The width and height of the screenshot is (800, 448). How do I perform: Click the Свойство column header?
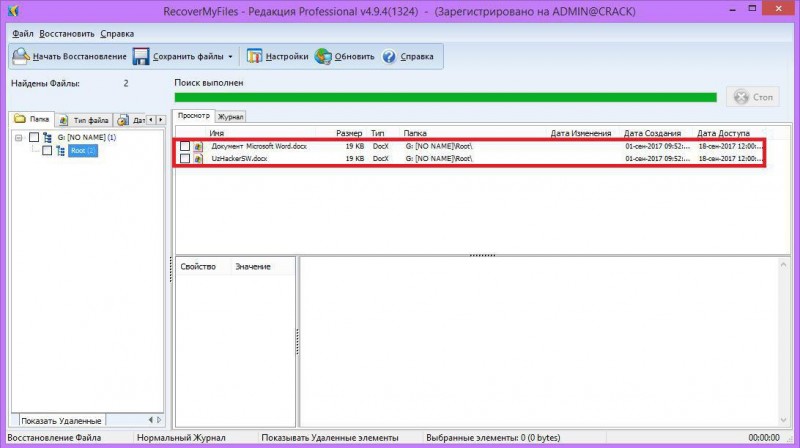198,267
